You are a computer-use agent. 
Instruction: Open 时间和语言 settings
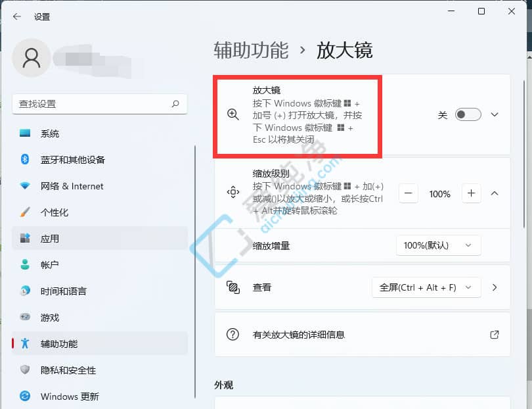(100, 291)
